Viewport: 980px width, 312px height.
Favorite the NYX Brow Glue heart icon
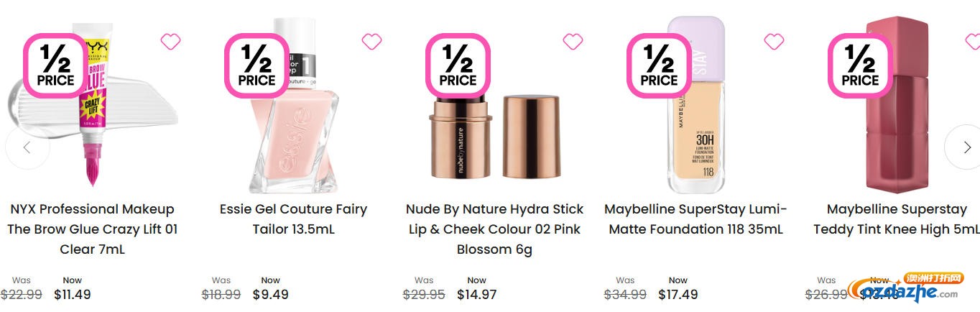coord(170,42)
